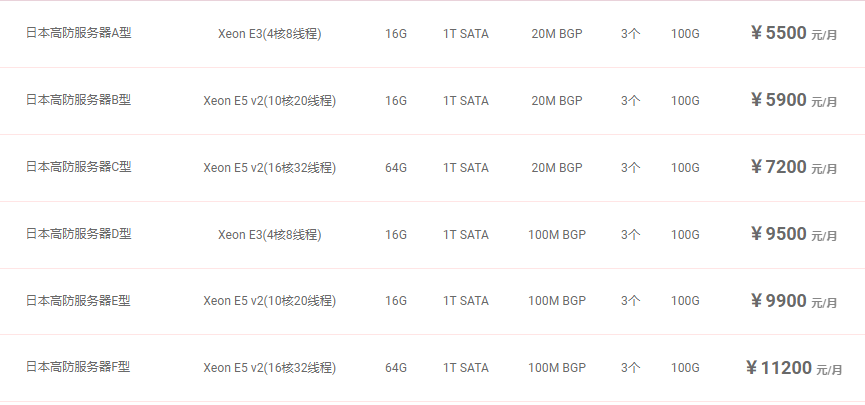Select the 日本高防服务器F型 row title
865x405 pixels.
[78, 368]
